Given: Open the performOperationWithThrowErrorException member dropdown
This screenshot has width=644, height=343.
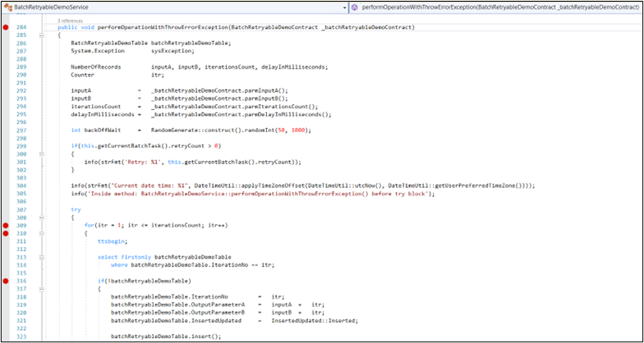Looking at the screenshot, I should click(x=496, y=7).
